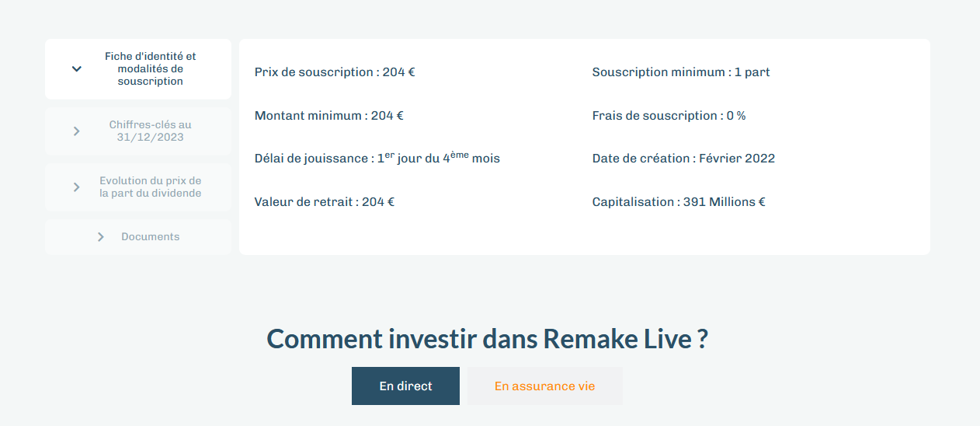Click the Valeur de retrait 204 € line

(325, 202)
